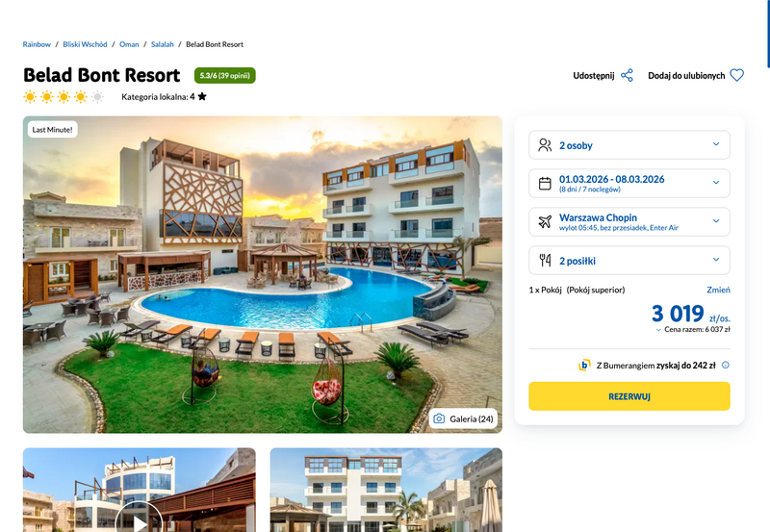Screen dimensions: 770x532
Task: Expand the Warszawa Chopin departure dropdown
Action: tap(629, 222)
